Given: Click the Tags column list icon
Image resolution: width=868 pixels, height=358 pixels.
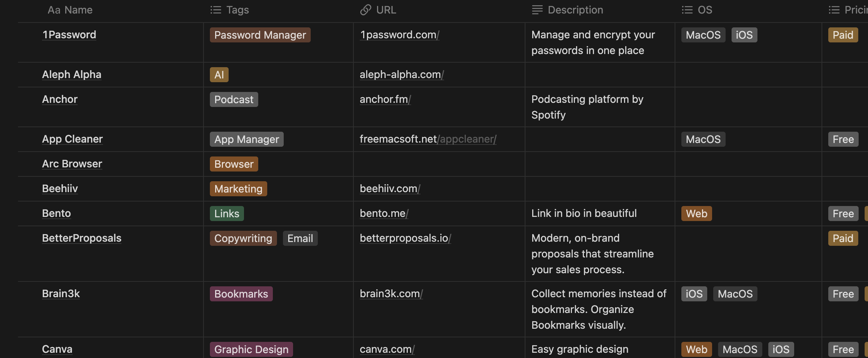Looking at the screenshot, I should click(216, 10).
